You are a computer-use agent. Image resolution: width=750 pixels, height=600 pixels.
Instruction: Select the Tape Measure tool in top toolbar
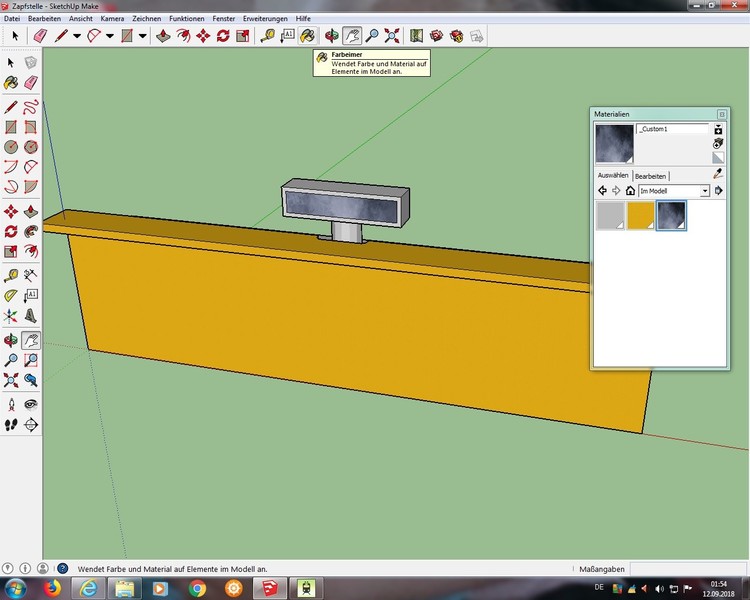(x=267, y=36)
